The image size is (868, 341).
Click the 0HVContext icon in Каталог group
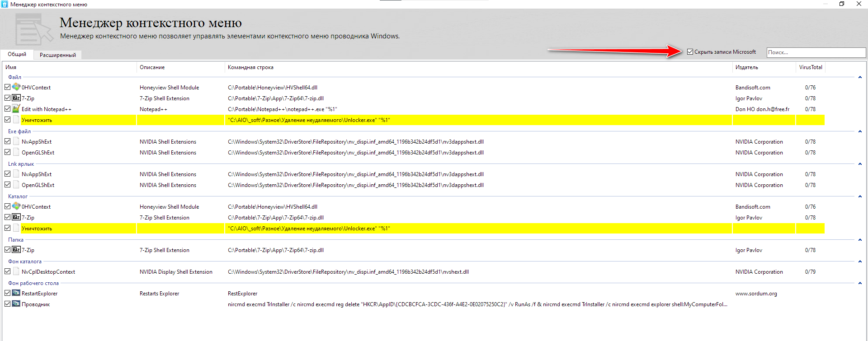point(16,206)
